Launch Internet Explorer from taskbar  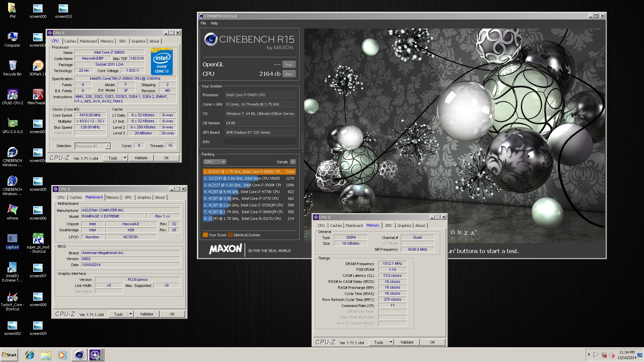click(30, 355)
